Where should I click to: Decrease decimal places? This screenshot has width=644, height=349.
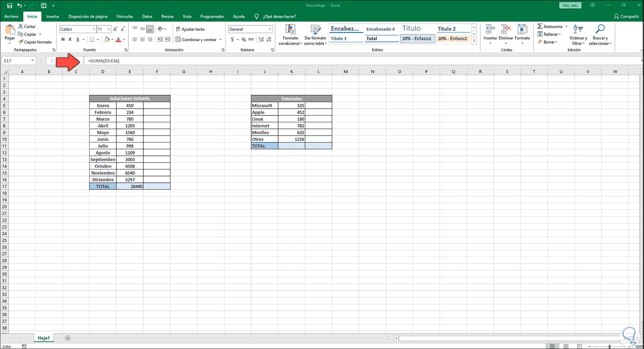pyautogui.click(x=269, y=39)
